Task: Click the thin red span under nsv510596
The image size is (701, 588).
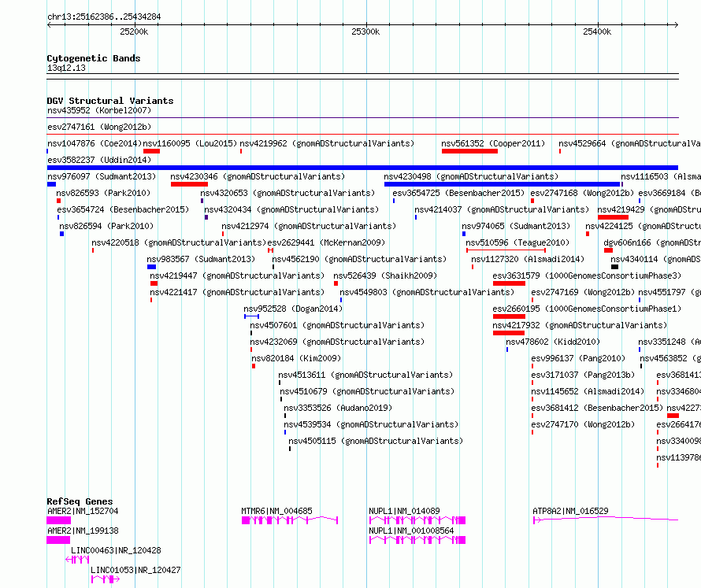Action: (506, 250)
